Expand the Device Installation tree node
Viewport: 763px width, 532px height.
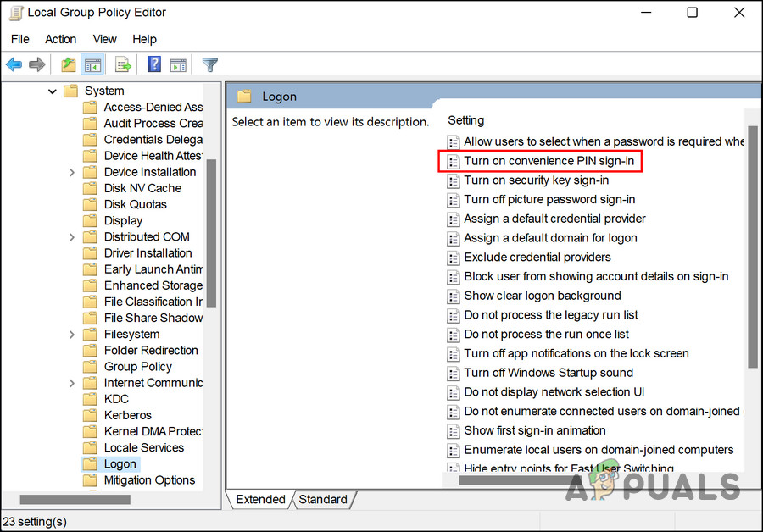click(73, 171)
